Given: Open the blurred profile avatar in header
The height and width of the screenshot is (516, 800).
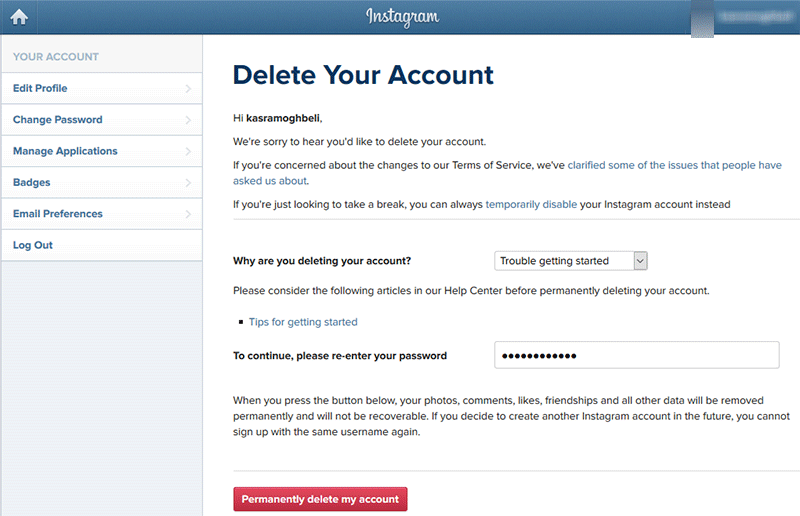Looking at the screenshot, I should [x=702, y=18].
